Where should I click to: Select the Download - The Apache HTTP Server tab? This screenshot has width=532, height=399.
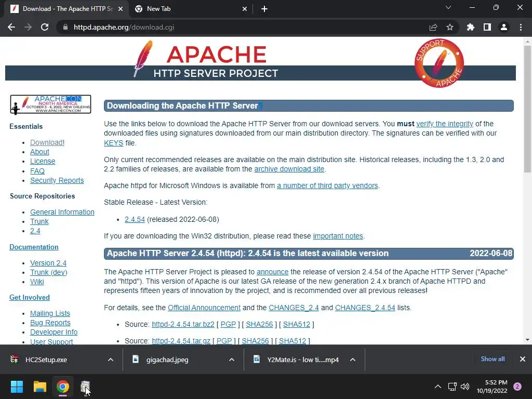click(x=66, y=9)
